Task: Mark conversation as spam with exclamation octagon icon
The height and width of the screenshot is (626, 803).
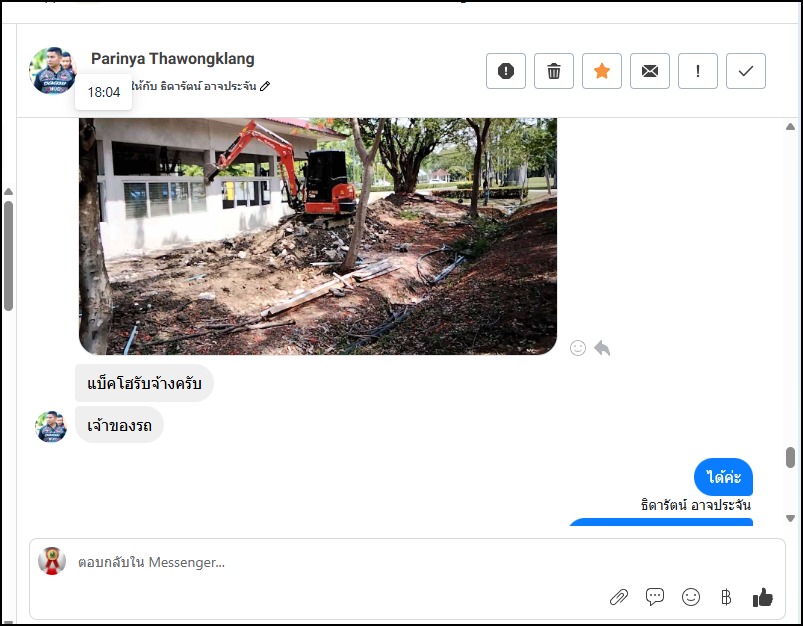Action: pyautogui.click(x=505, y=71)
